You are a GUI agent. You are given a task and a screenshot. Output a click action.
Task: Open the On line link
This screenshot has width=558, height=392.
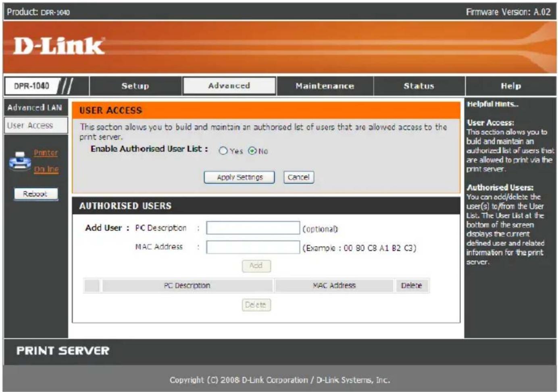(x=46, y=169)
